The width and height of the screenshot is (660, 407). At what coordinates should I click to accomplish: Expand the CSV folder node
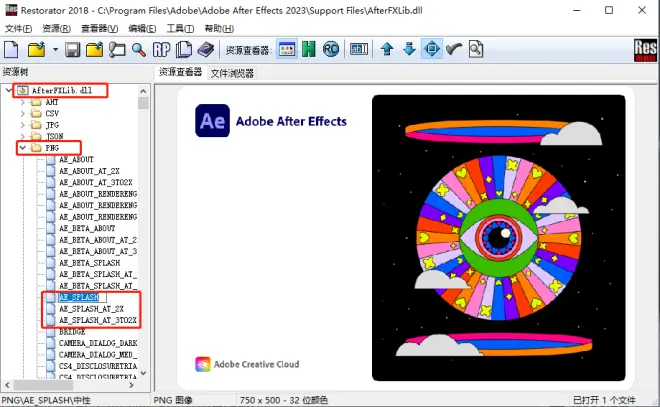[23, 113]
